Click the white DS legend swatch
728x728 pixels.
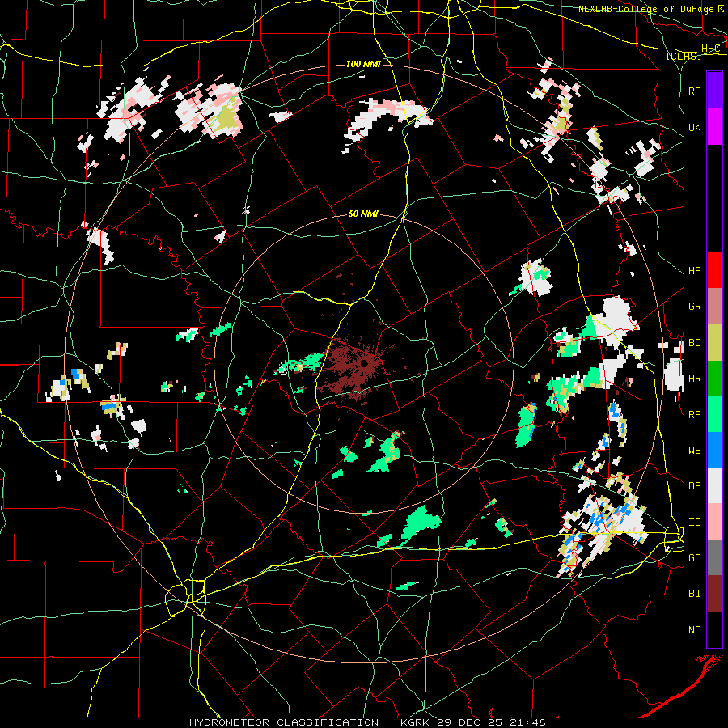click(714, 485)
